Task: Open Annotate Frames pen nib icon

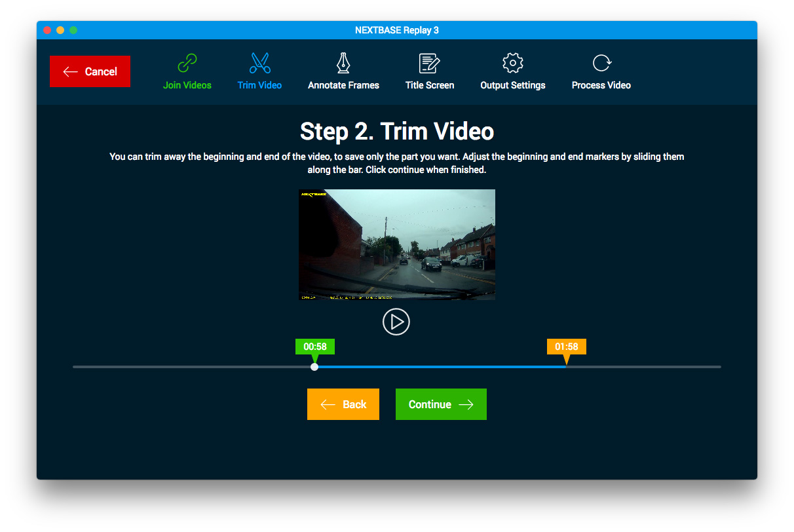Action: 343,63
